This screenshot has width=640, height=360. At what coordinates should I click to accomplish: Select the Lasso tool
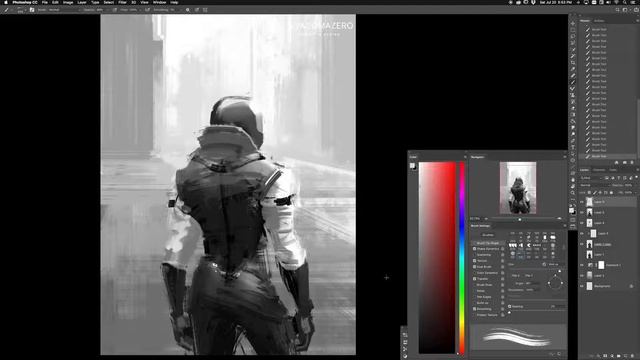pos(573,36)
